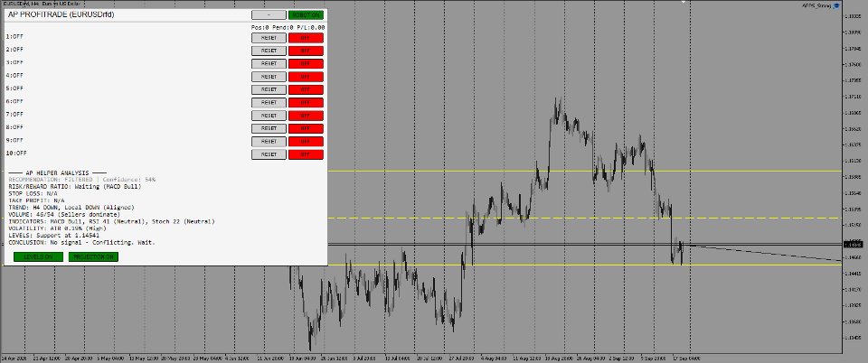Toggle the ROBOT ON button
The width and height of the screenshot is (868, 363).
tap(306, 15)
